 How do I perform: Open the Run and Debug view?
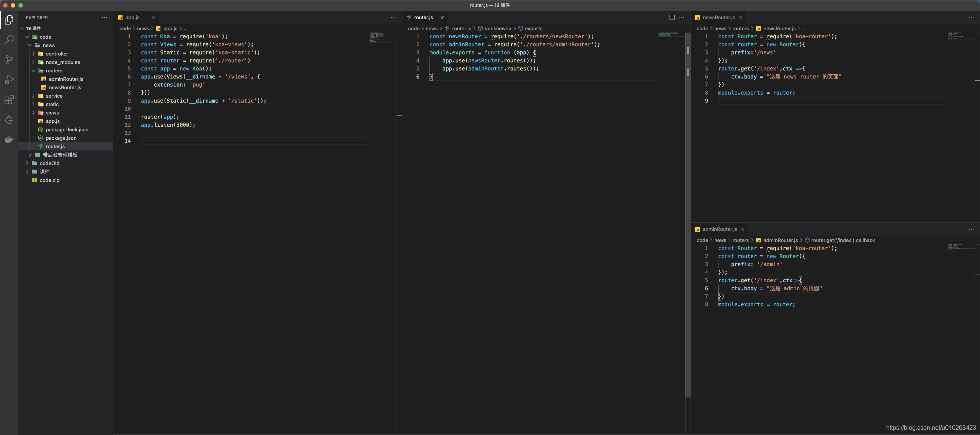(x=9, y=80)
